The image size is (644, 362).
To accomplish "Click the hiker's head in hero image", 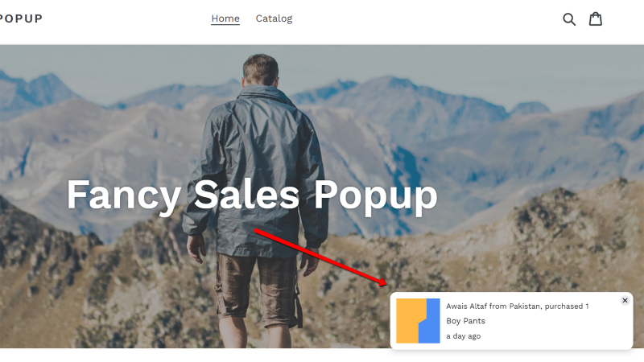I will pos(260,70).
